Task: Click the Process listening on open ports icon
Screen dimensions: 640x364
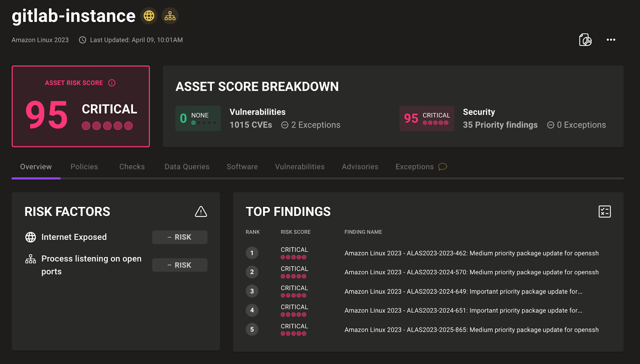Action: pos(30,258)
